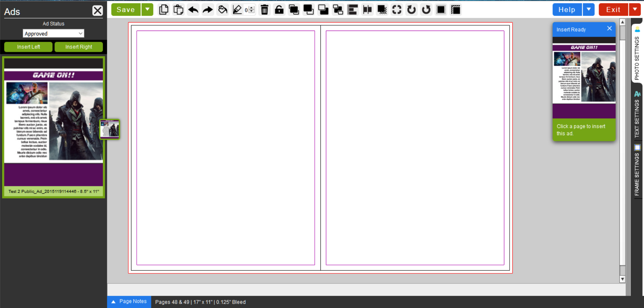
Task: Open the align-left alignment tool
Action: coord(353,10)
